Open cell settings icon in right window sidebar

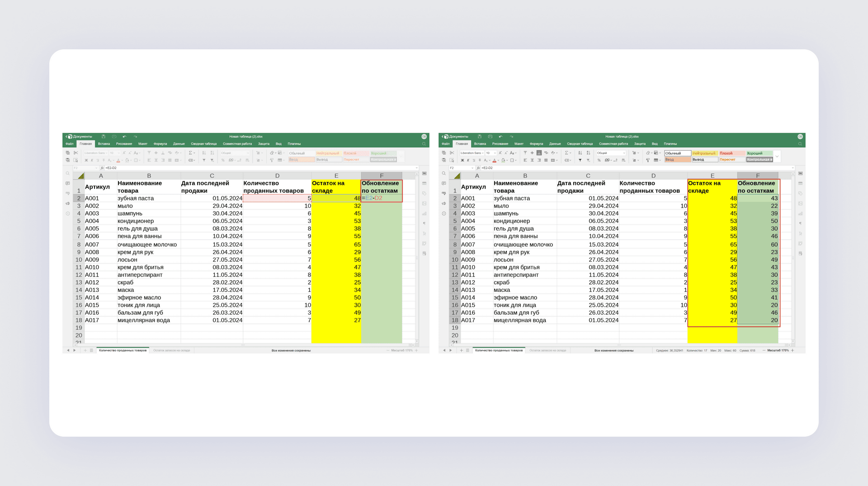(x=801, y=173)
